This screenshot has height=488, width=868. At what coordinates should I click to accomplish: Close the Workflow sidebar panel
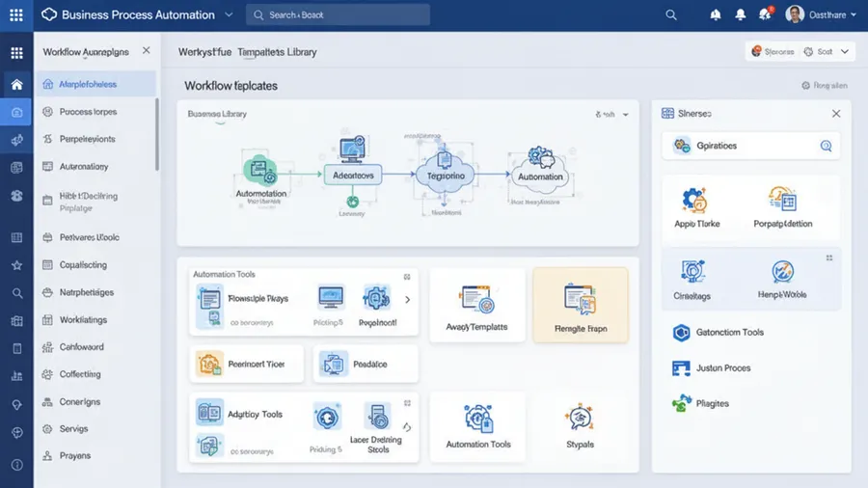click(147, 50)
